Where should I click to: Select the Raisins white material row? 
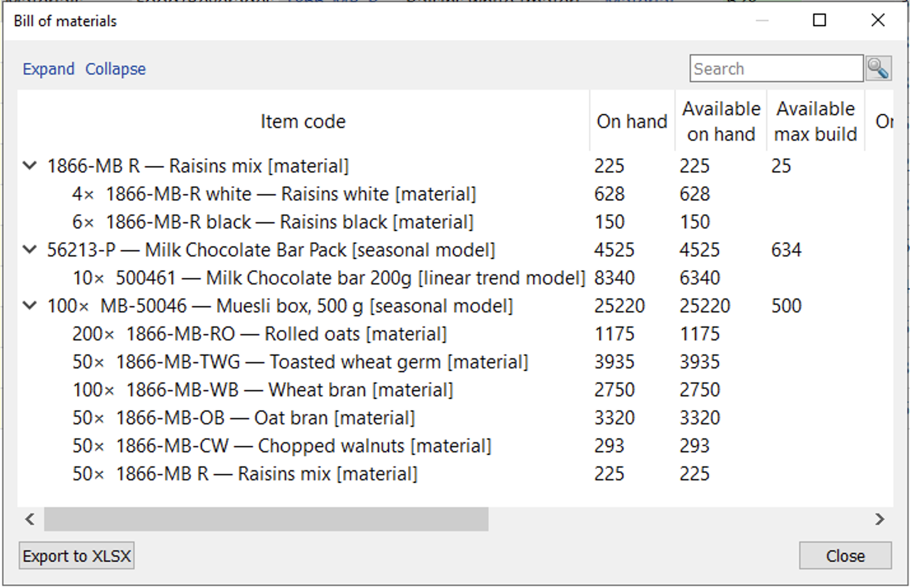tap(290, 194)
